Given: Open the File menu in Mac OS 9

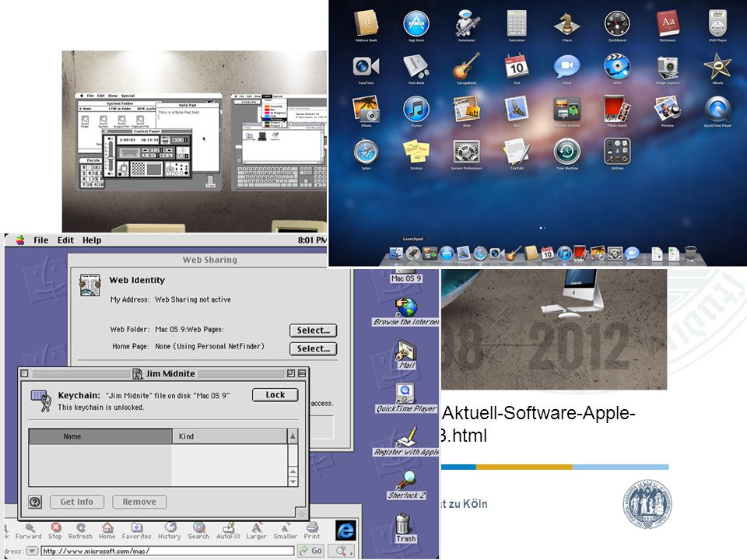Looking at the screenshot, I should tap(41, 240).
